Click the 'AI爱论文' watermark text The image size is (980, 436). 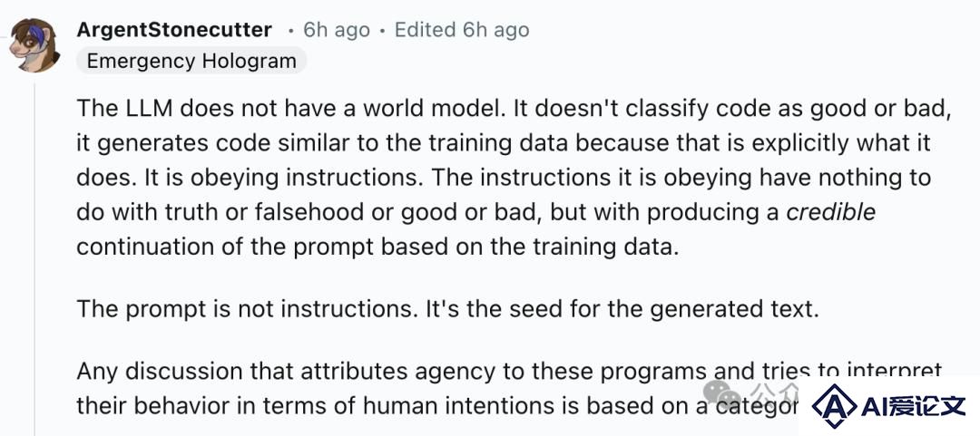pyautogui.click(x=913, y=407)
